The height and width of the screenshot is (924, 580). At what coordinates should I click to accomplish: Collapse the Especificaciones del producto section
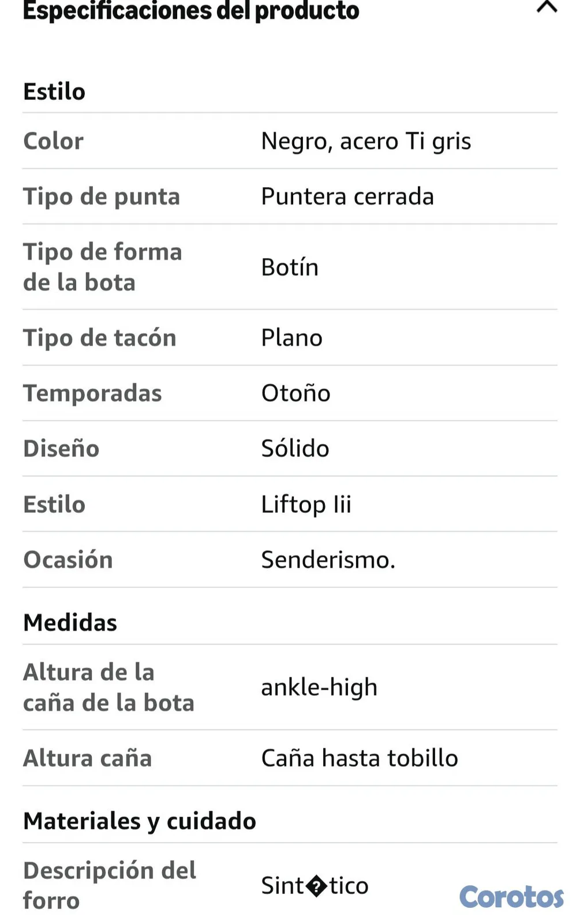click(x=547, y=7)
